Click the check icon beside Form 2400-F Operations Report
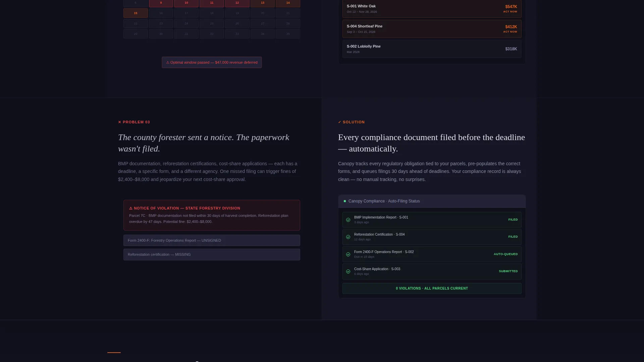The height and width of the screenshot is (362, 644). pyautogui.click(x=348, y=254)
